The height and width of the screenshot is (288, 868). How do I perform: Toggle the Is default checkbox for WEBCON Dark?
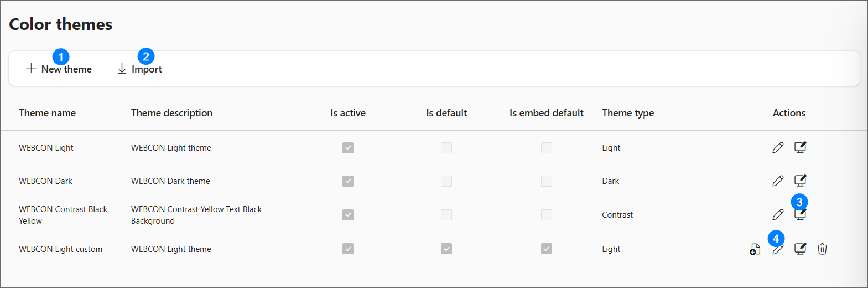tap(446, 181)
